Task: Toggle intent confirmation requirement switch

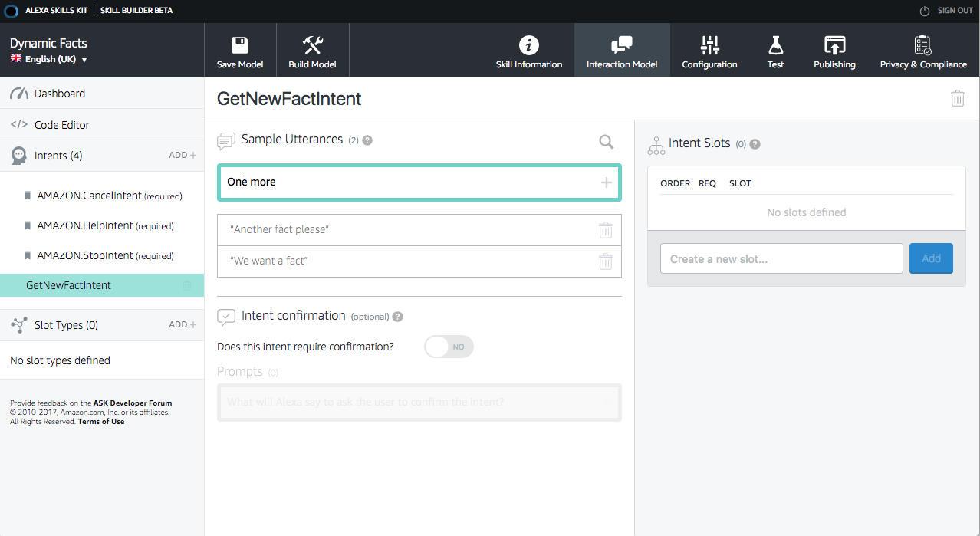Action: pos(449,347)
